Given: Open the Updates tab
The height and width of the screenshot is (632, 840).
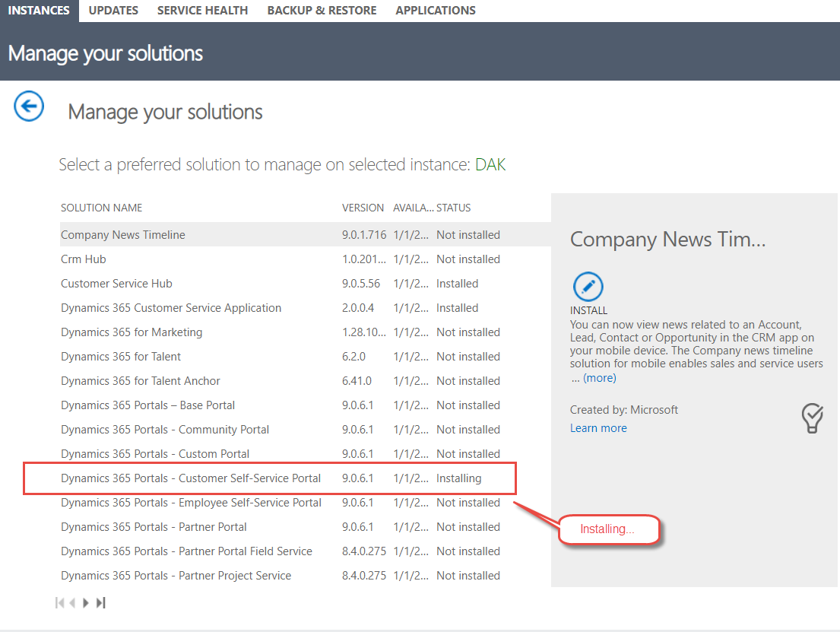Looking at the screenshot, I should 113,10.
